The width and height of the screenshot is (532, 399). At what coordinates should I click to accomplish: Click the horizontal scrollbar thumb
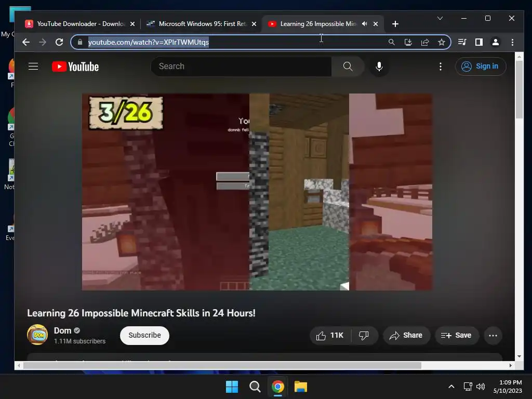click(x=222, y=365)
